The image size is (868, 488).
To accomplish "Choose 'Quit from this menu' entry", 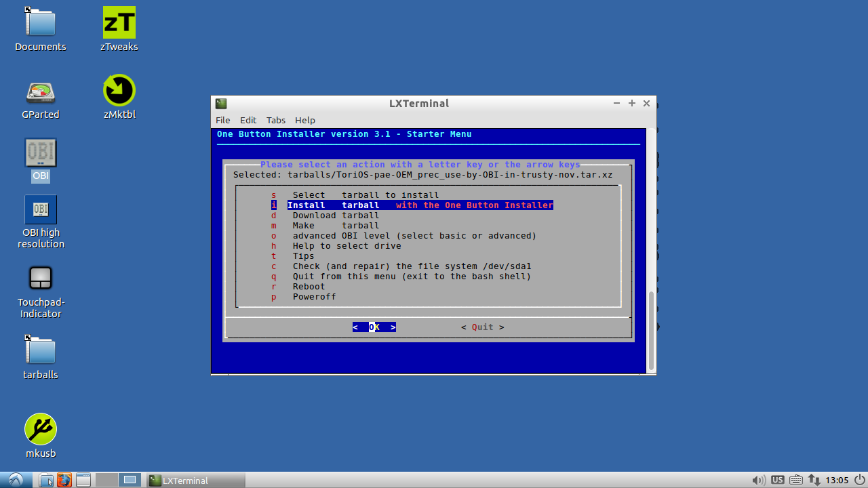I will [x=401, y=277].
